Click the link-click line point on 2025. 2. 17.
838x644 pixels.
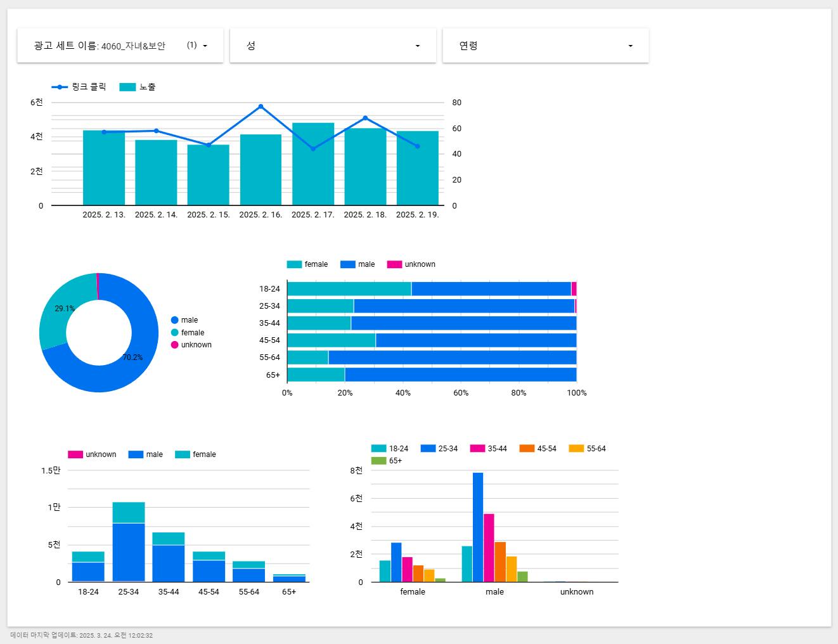click(313, 149)
